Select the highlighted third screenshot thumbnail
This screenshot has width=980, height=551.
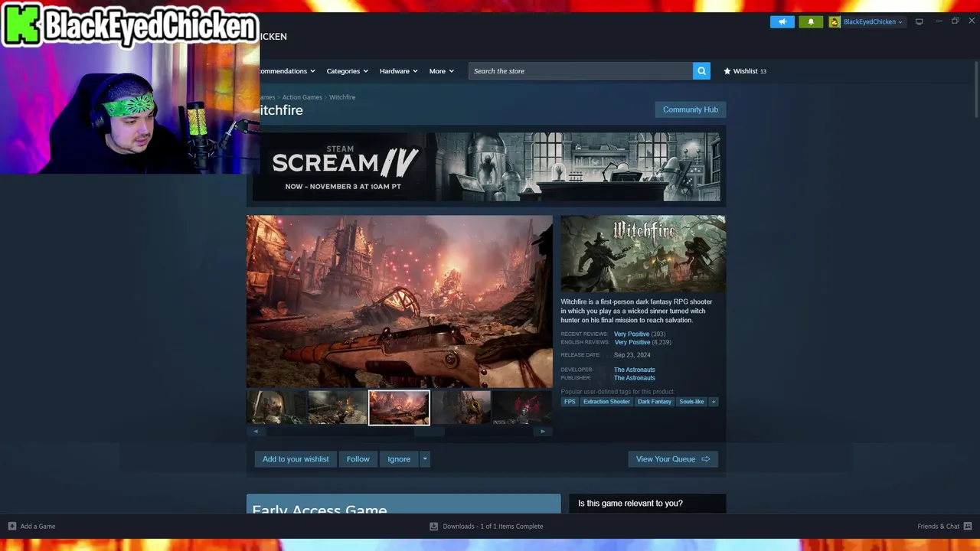point(399,408)
